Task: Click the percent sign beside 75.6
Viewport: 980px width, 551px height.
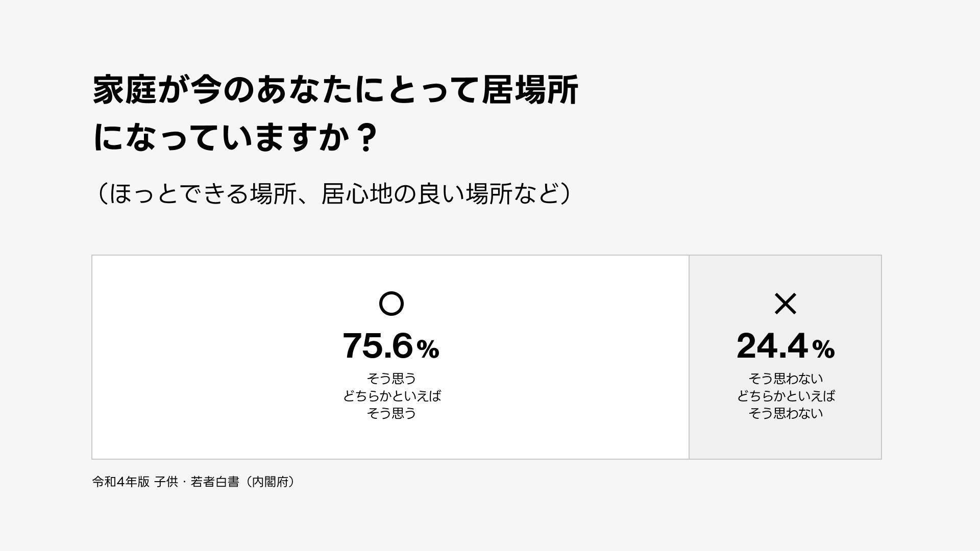Action: (x=428, y=349)
